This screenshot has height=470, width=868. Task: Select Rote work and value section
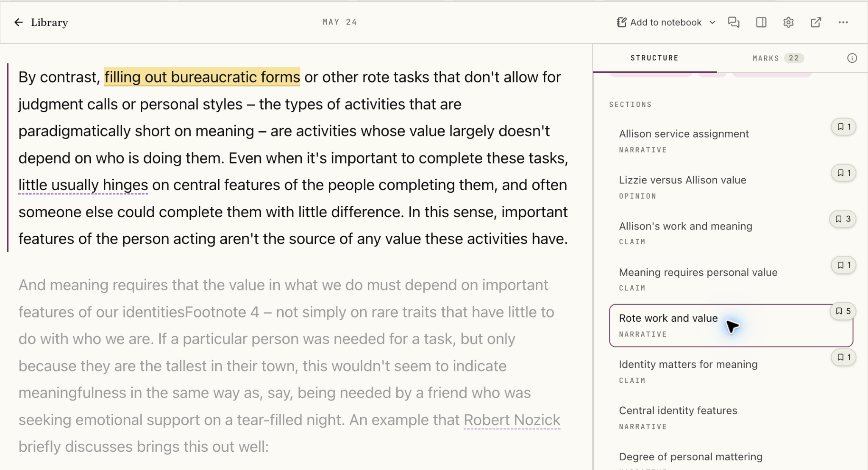[x=731, y=326]
